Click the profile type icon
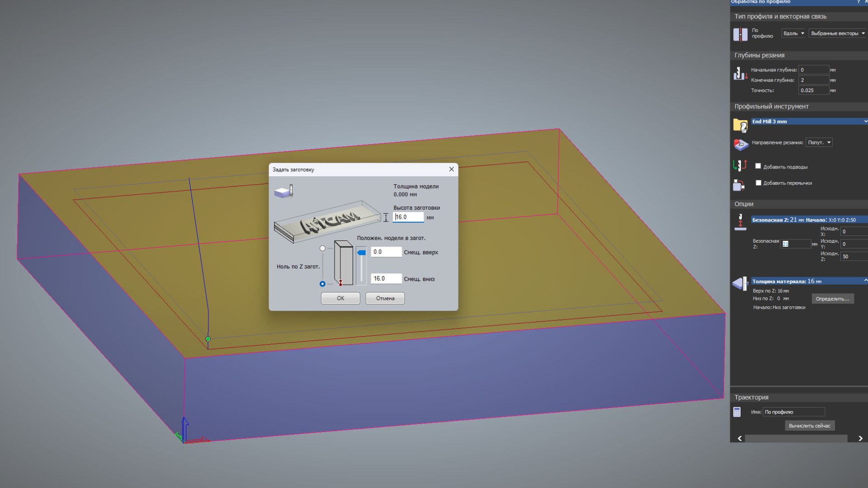868x488 pixels. tap(740, 34)
